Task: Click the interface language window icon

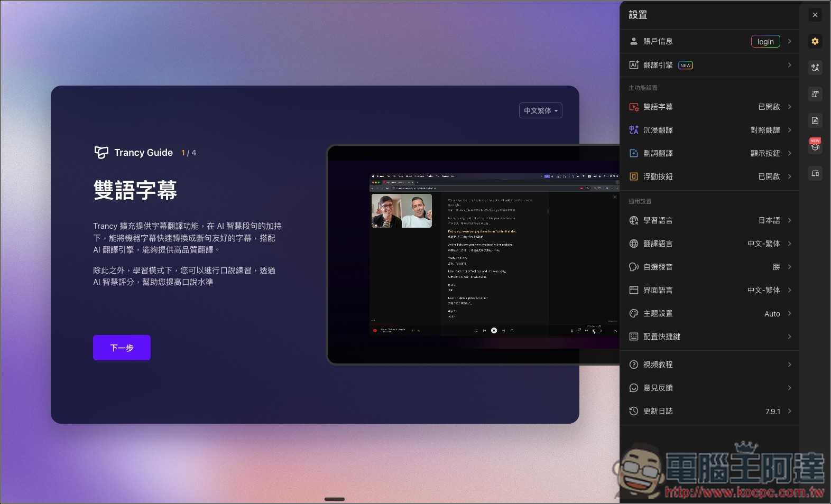Action: [634, 290]
